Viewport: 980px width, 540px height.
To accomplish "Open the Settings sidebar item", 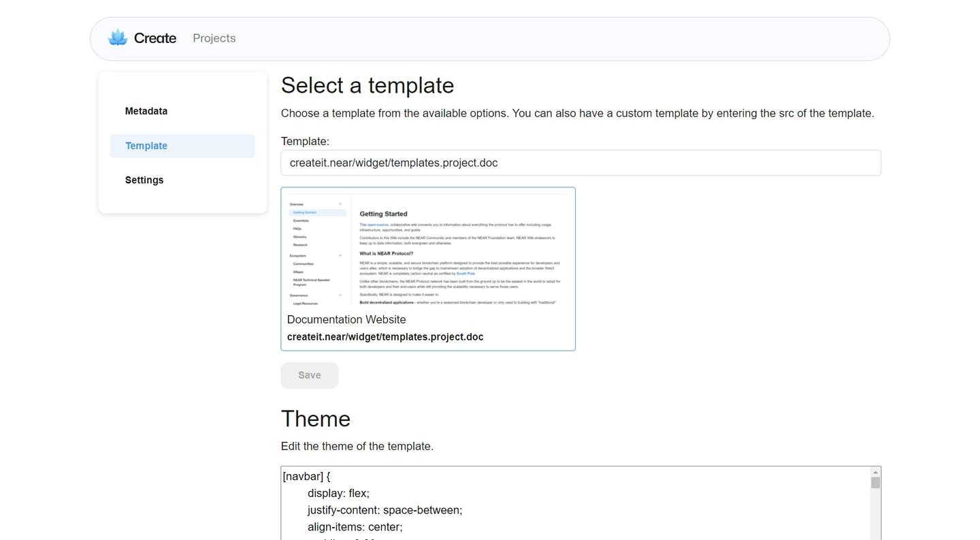I will (x=144, y=180).
